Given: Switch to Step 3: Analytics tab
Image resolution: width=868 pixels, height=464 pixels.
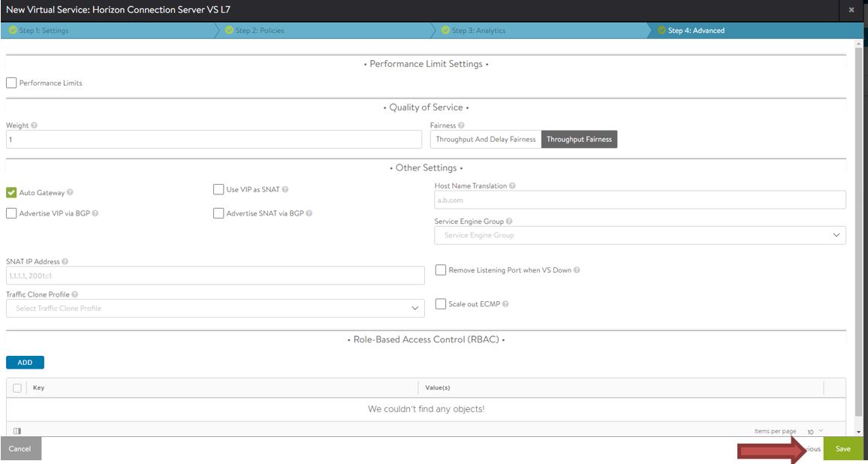Looking at the screenshot, I should (x=540, y=31).
